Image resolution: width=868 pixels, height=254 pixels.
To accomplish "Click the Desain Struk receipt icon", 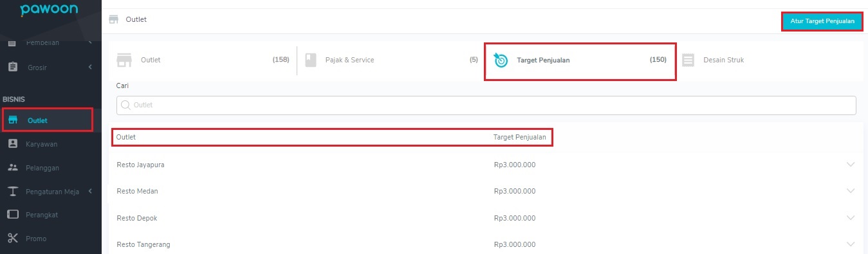I will click(688, 60).
